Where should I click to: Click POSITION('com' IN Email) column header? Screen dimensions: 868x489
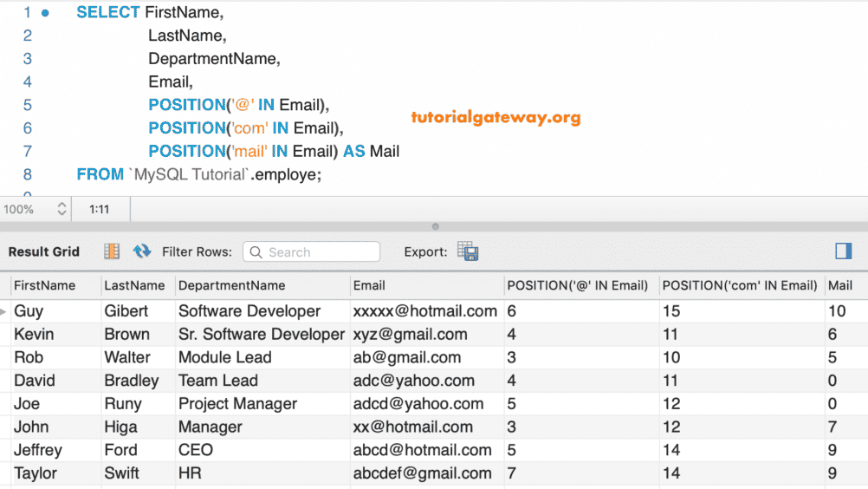pos(740,285)
